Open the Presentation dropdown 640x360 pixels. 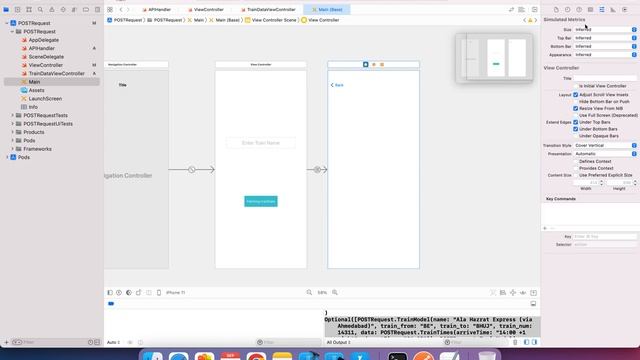pyautogui.click(x=605, y=154)
